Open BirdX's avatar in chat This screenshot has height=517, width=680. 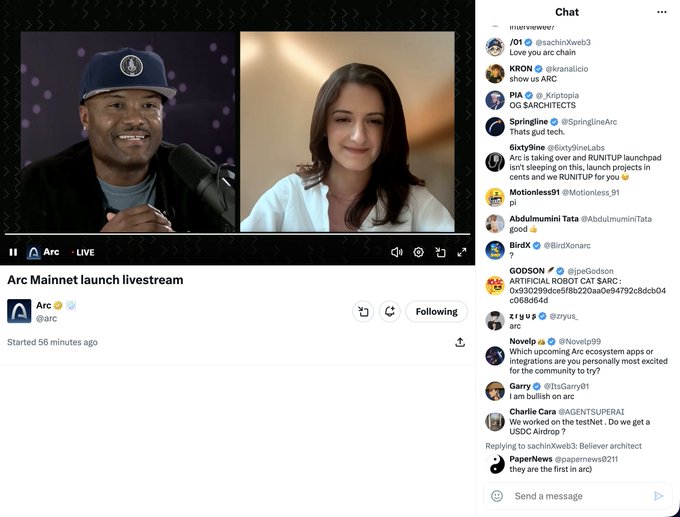pyautogui.click(x=495, y=250)
